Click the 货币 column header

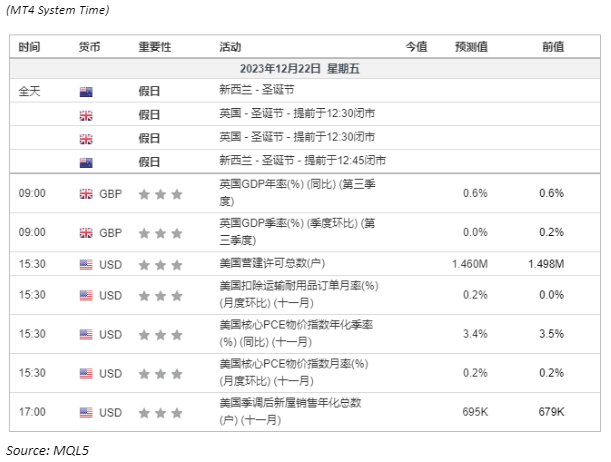pos(90,47)
